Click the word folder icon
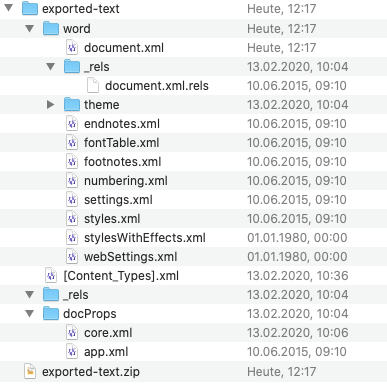The height and width of the screenshot is (387, 387). 51,28
